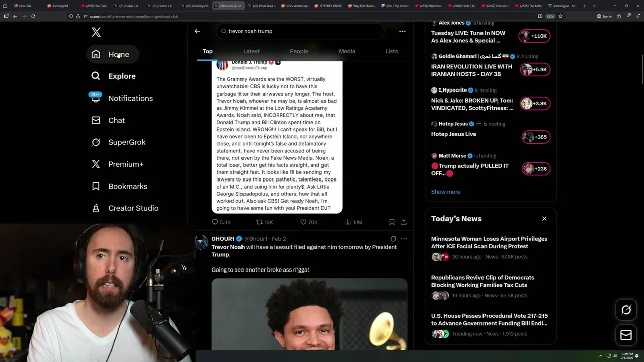Click Sign in button in browser toolbar
This screenshot has width=644, height=362.
click(604, 16)
